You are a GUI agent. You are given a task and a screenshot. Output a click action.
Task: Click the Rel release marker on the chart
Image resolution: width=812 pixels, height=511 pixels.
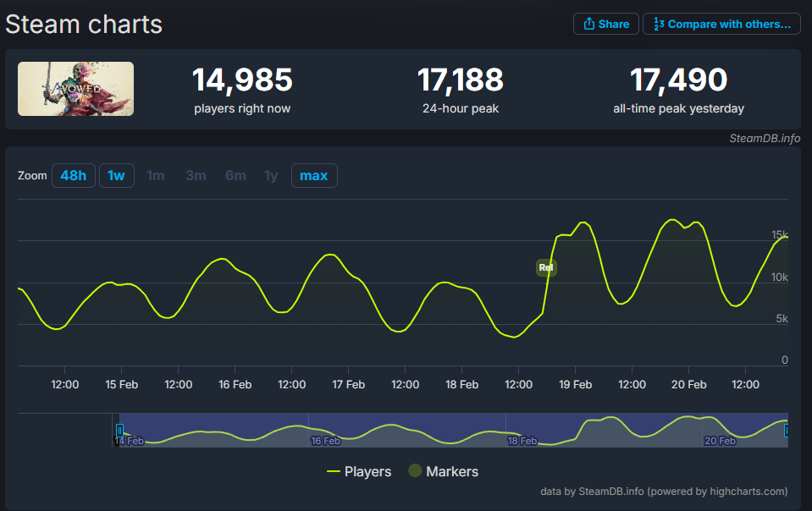coord(546,267)
